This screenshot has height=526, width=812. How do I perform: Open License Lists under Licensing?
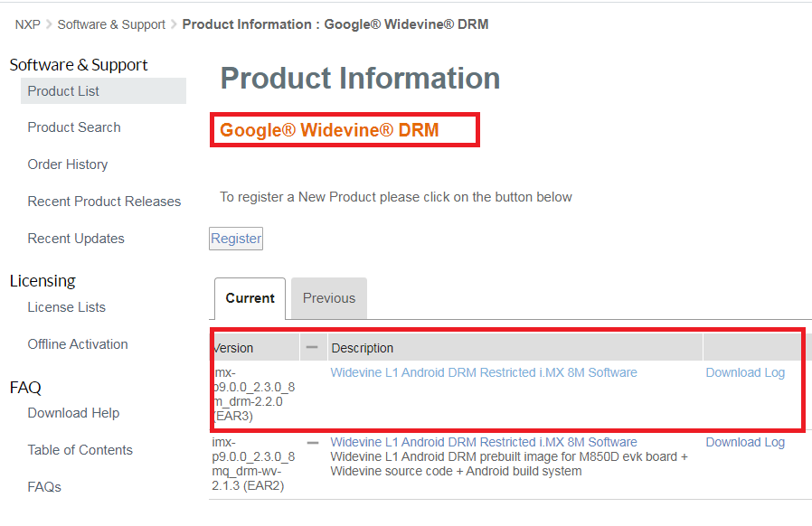pyautogui.click(x=67, y=307)
